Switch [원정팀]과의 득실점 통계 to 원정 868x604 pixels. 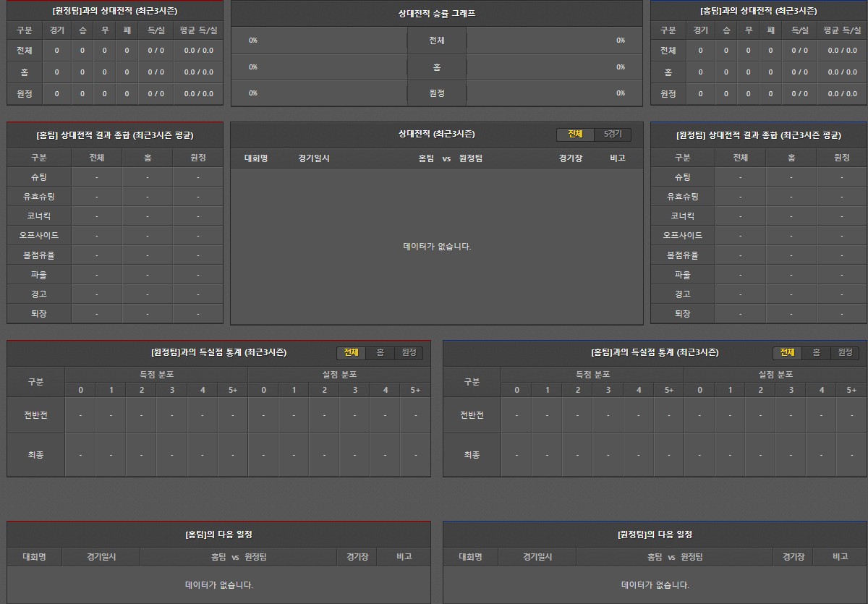[409, 353]
